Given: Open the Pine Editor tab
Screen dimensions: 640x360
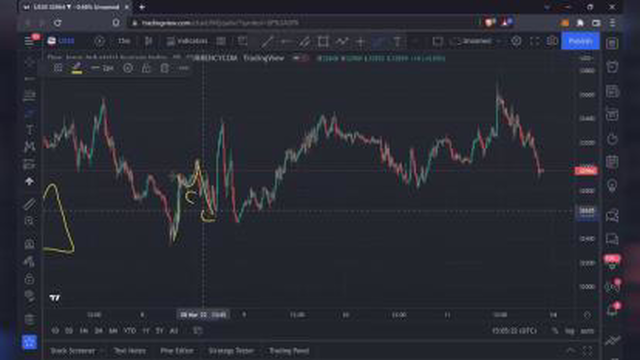Looking at the screenshot, I should click(177, 351).
